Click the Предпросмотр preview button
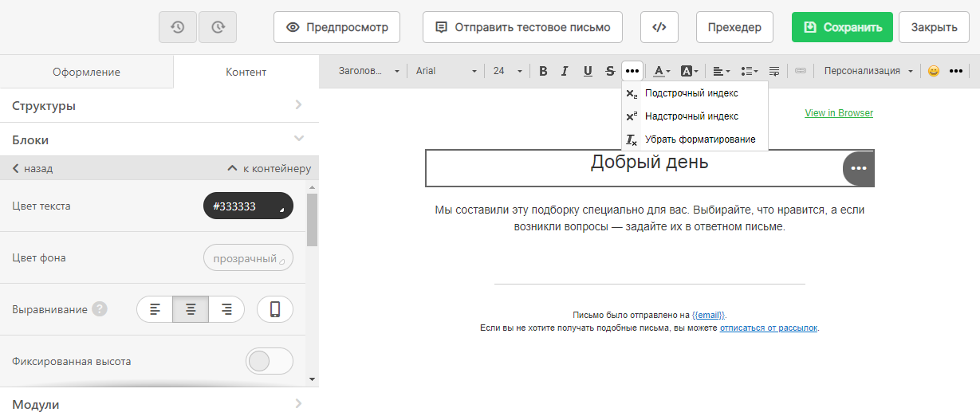Image resolution: width=980 pixels, height=420 pixels. (x=337, y=27)
